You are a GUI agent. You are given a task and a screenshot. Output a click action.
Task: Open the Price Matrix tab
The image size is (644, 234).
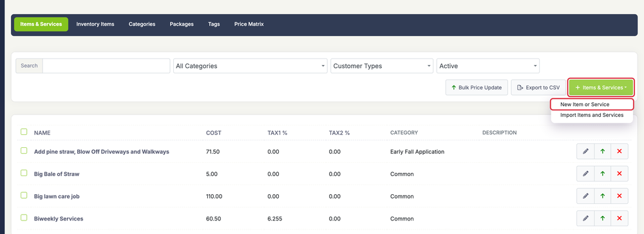[249, 24]
